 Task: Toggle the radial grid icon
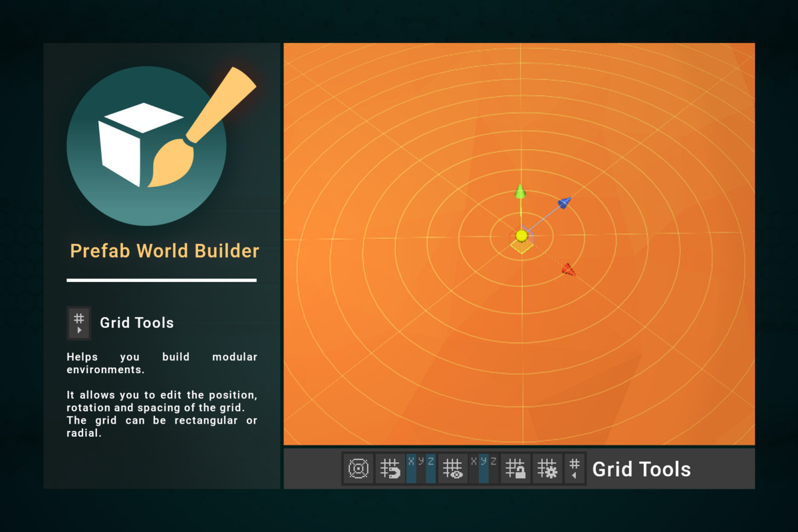click(358, 469)
